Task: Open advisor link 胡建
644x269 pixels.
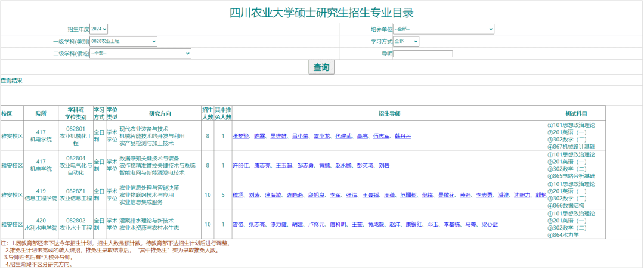Action: [x=298, y=225]
